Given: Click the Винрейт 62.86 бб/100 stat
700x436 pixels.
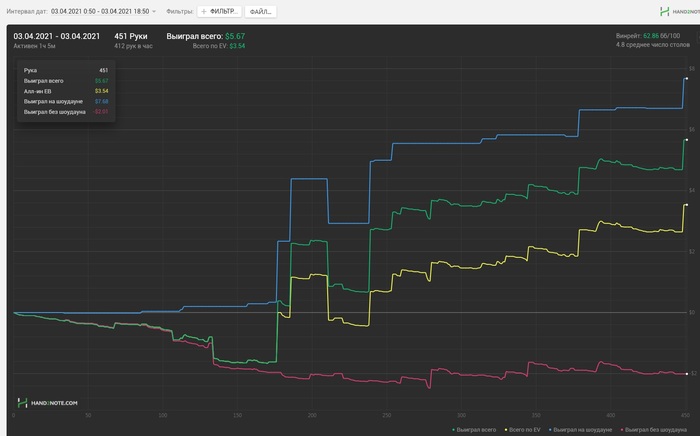Looking at the screenshot, I should [648, 36].
